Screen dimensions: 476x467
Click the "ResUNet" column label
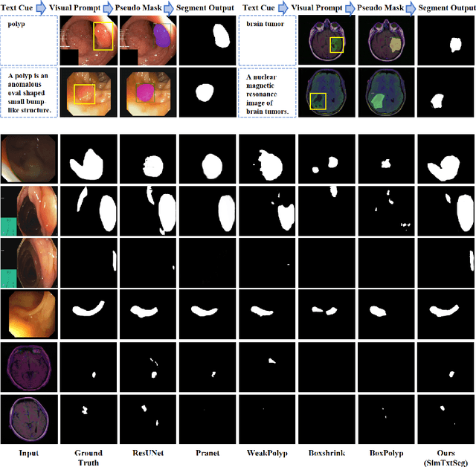tap(147, 451)
